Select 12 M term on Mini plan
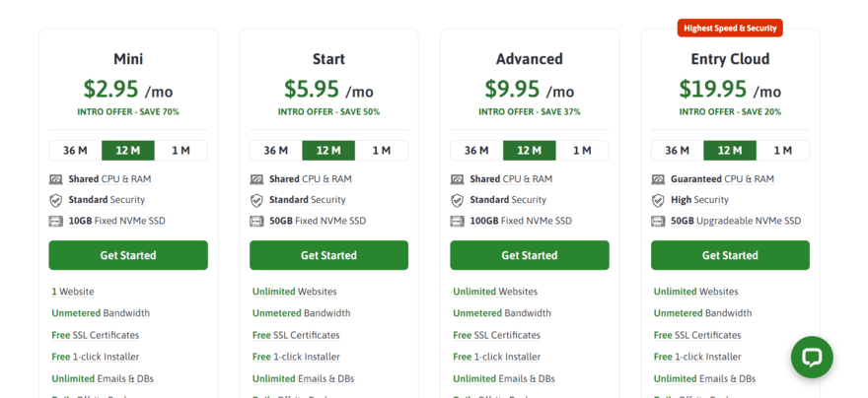 pyautogui.click(x=128, y=151)
